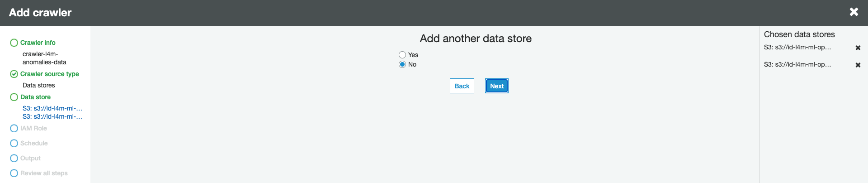Go to the Crawler info step
The height and width of the screenshot is (183, 868).
tap(38, 43)
